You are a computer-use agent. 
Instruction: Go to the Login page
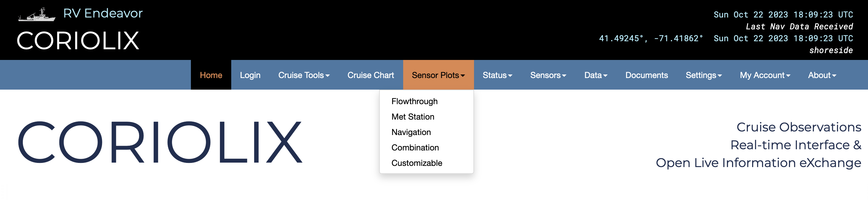(x=250, y=75)
